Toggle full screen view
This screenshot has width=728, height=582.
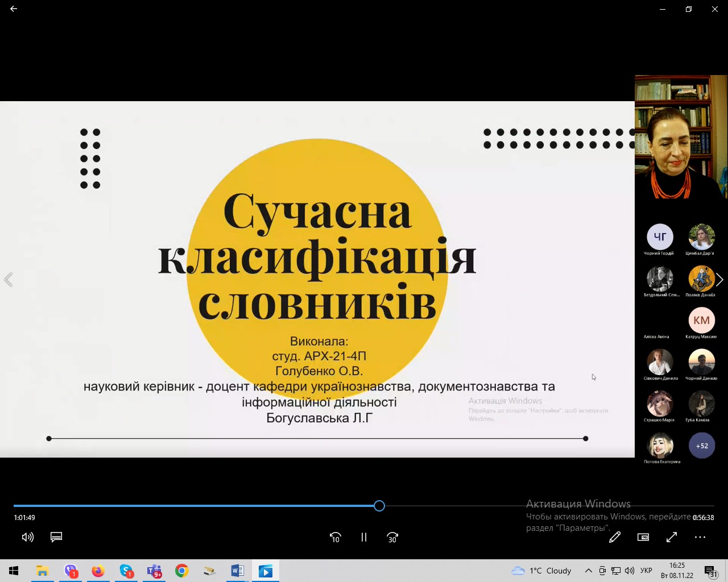click(x=672, y=537)
